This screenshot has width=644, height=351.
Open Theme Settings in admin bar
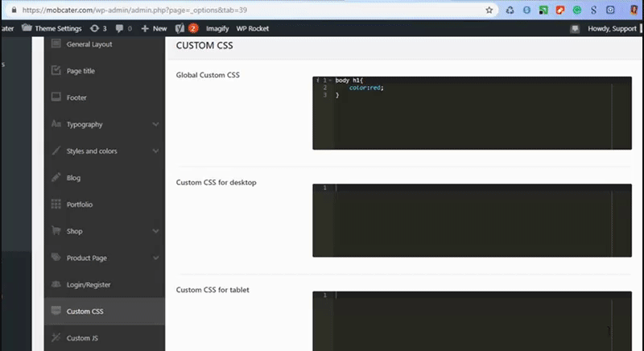[52, 28]
